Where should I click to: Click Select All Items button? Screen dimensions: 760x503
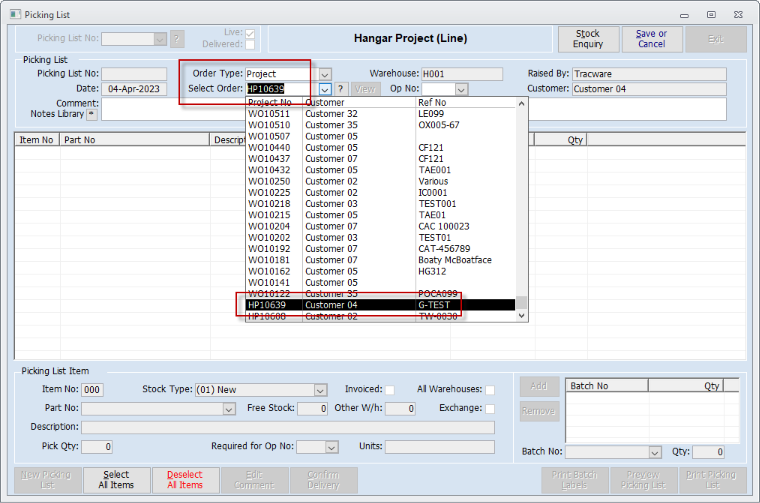pyautogui.click(x=117, y=480)
